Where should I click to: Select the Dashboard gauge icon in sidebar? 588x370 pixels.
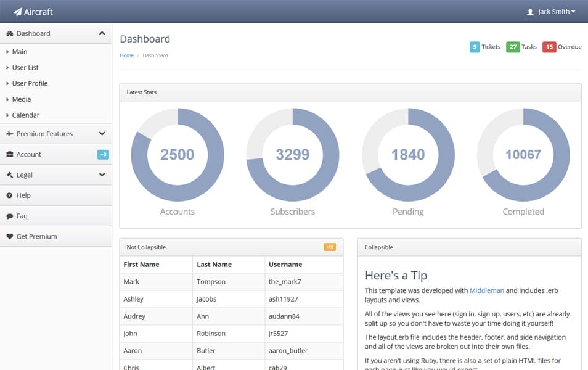tap(10, 33)
